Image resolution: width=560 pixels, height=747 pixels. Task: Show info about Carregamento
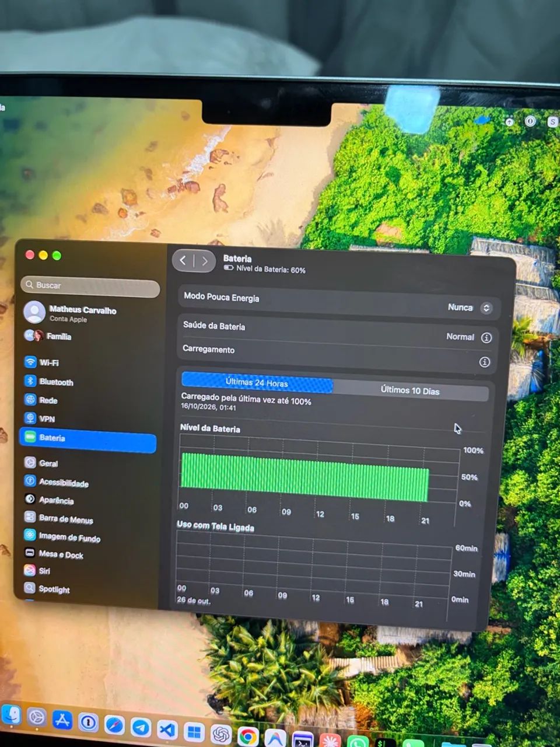pyautogui.click(x=484, y=362)
